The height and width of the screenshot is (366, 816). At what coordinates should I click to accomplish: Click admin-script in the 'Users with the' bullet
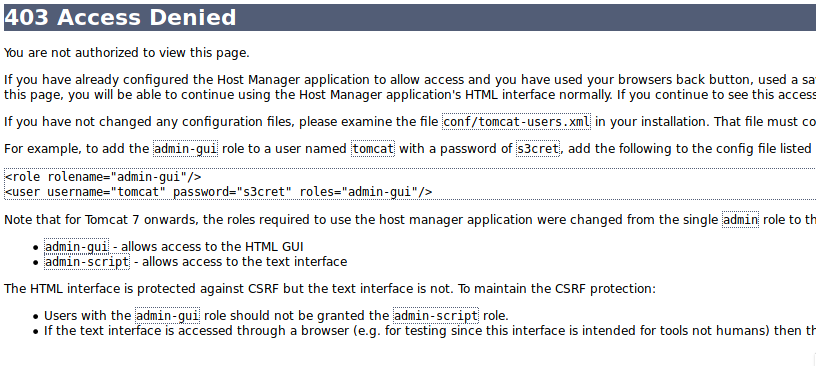(x=436, y=315)
